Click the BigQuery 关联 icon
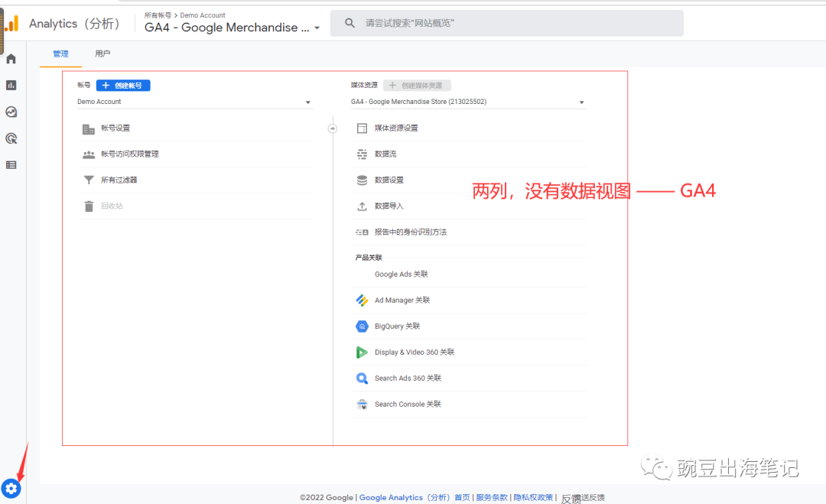This screenshot has height=504, width=826. coord(362,327)
